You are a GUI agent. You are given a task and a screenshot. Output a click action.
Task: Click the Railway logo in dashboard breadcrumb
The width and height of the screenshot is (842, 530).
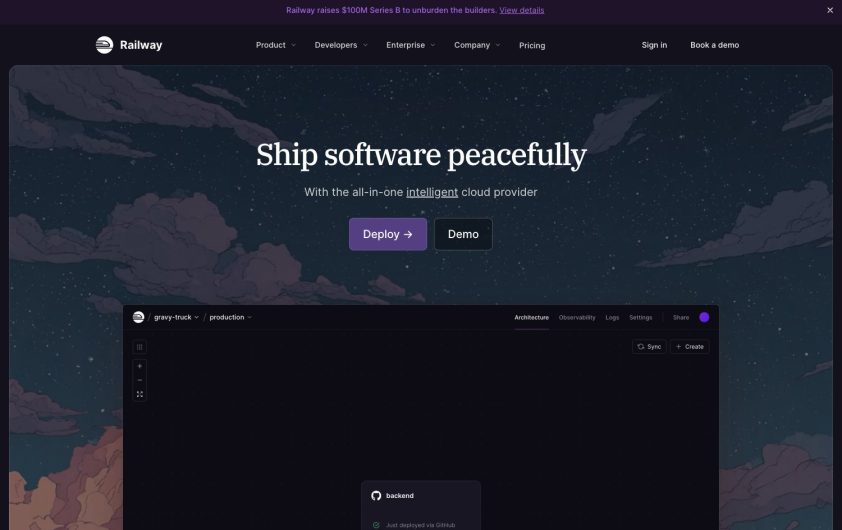pos(138,317)
